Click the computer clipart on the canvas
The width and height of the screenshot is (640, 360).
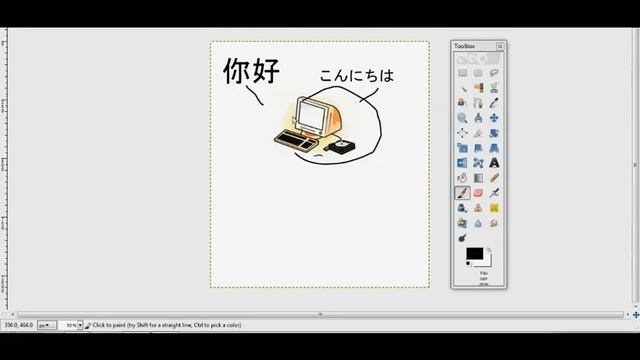(x=314, y=125)
